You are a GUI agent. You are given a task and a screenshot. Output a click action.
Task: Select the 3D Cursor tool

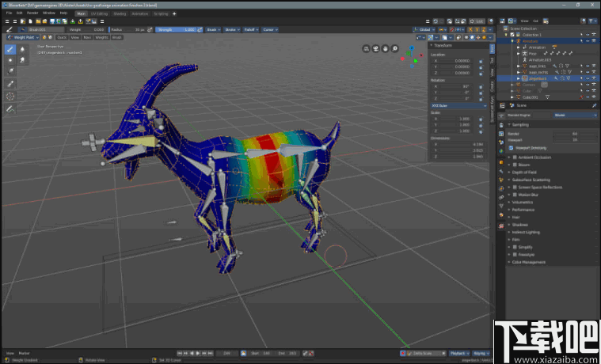click(x=10, y=97)
